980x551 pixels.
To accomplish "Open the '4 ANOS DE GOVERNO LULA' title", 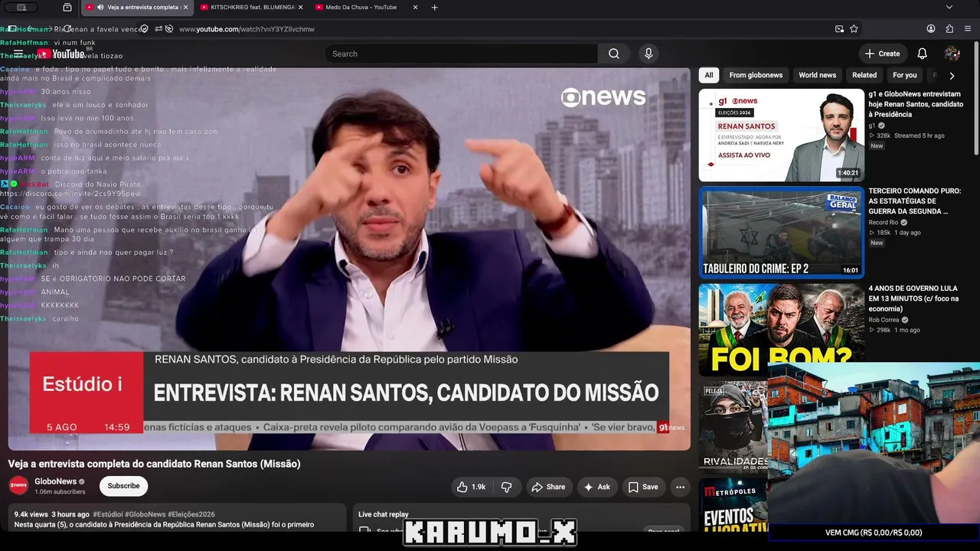I will pos(913,298).
